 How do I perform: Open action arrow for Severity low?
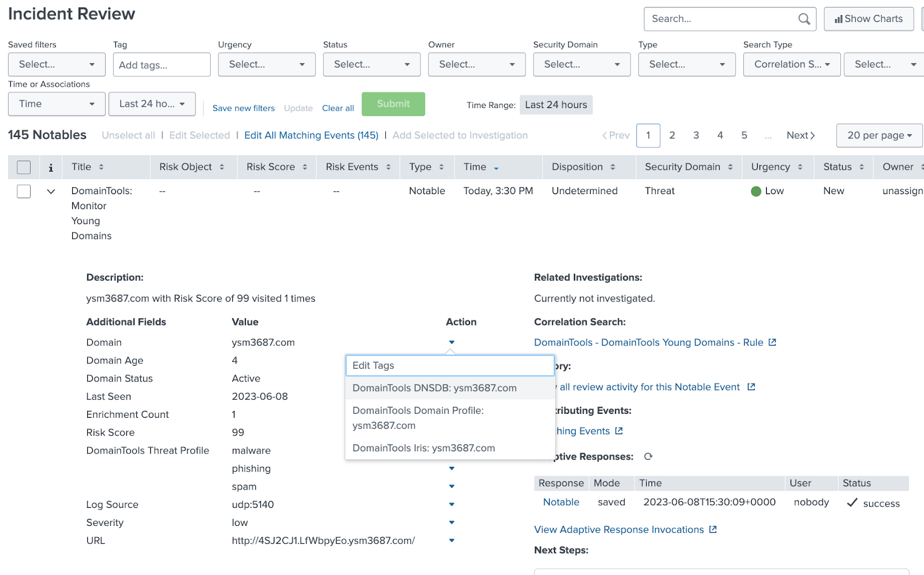452,522
